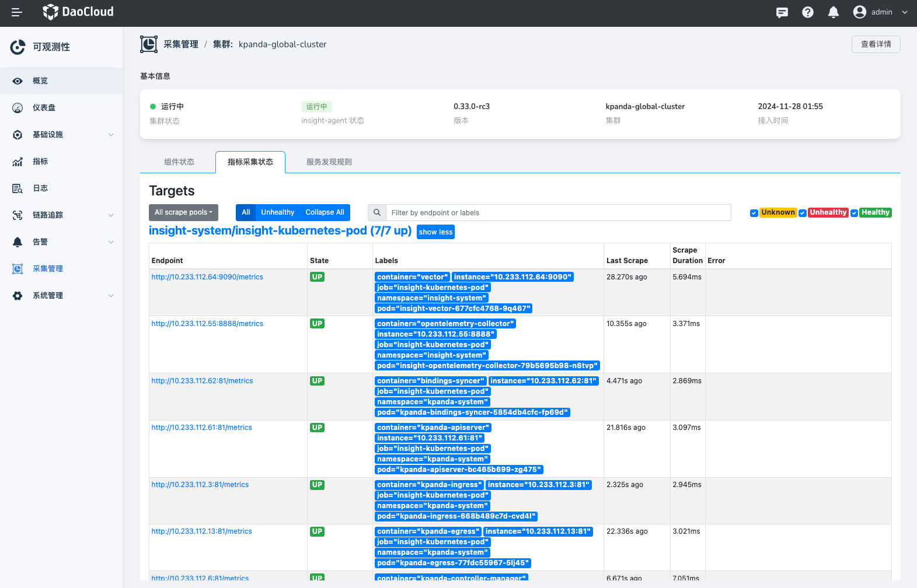Open the notifications bell icon
Image resolution: width=917 pixels, height=588 pixels.
834,12
